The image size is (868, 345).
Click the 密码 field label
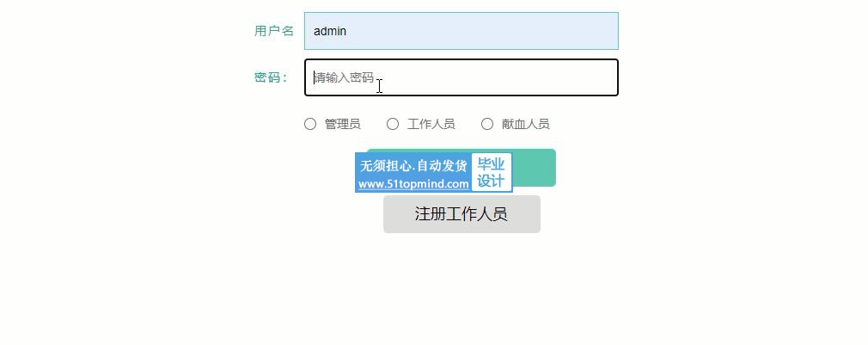click(x=271, y=77)
